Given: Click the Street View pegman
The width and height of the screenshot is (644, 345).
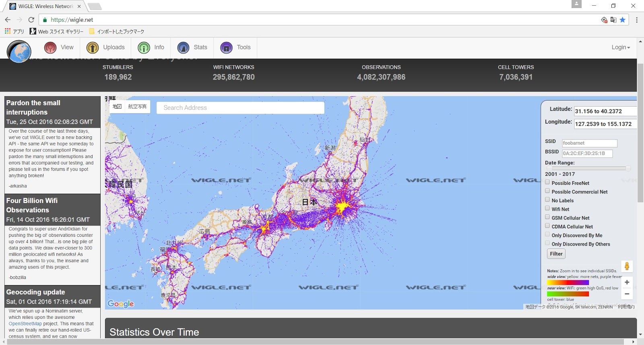Looking at the screenshot, I should [627, 266].
